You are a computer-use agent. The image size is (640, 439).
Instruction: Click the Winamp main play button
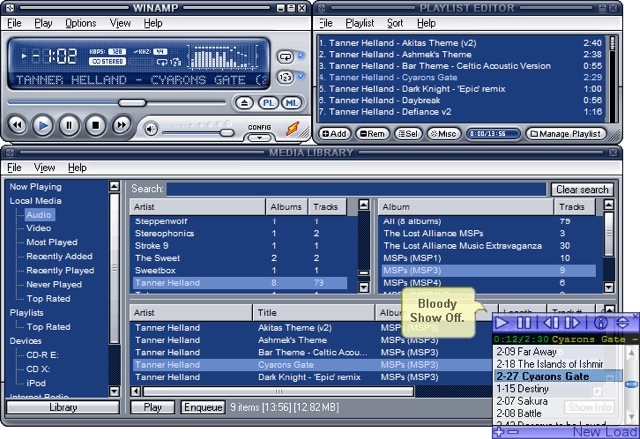click(x=43, y=125)
